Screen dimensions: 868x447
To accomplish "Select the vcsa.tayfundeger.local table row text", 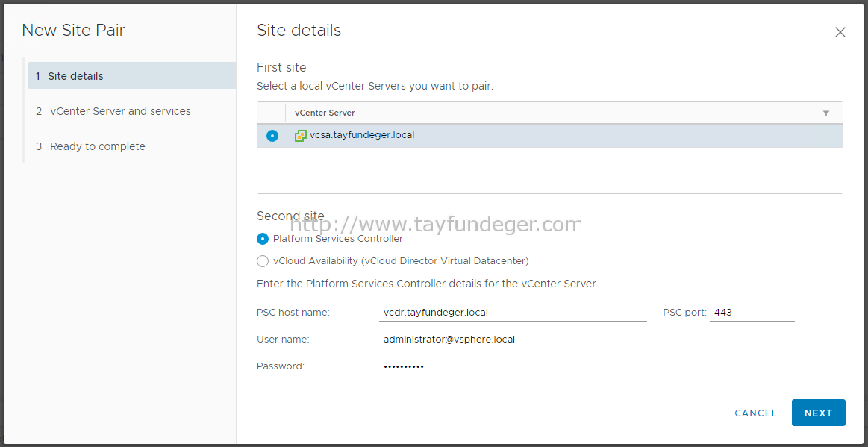I will coord(362,134).
